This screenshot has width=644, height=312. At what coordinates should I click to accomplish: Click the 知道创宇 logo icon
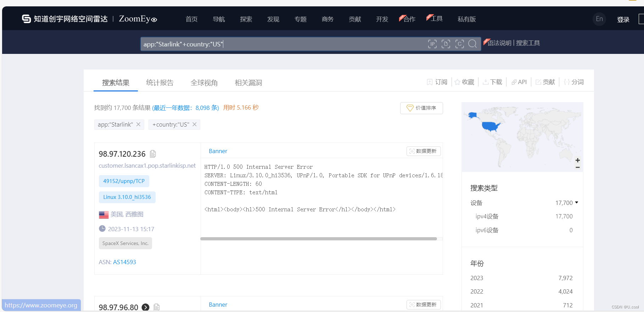[x=26, y=19]
